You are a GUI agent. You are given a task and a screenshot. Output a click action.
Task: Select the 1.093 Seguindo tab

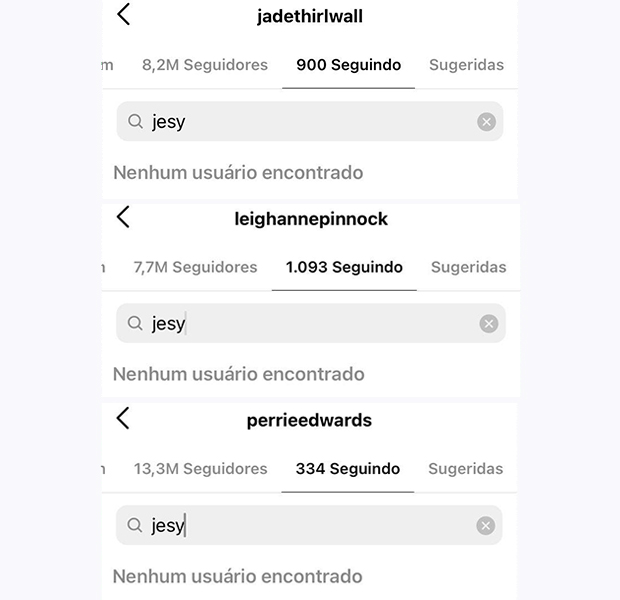point(344,267)
